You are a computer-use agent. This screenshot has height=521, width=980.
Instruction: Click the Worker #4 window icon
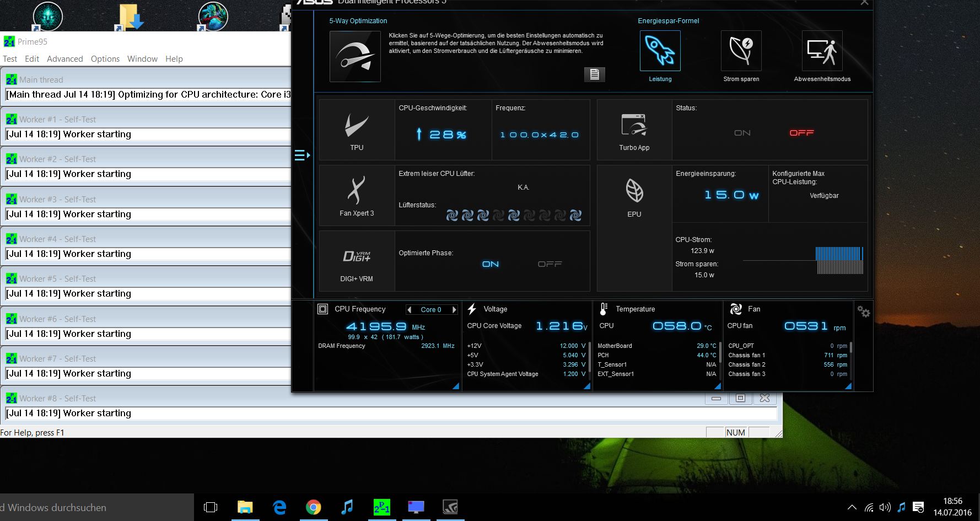point(12,239)
